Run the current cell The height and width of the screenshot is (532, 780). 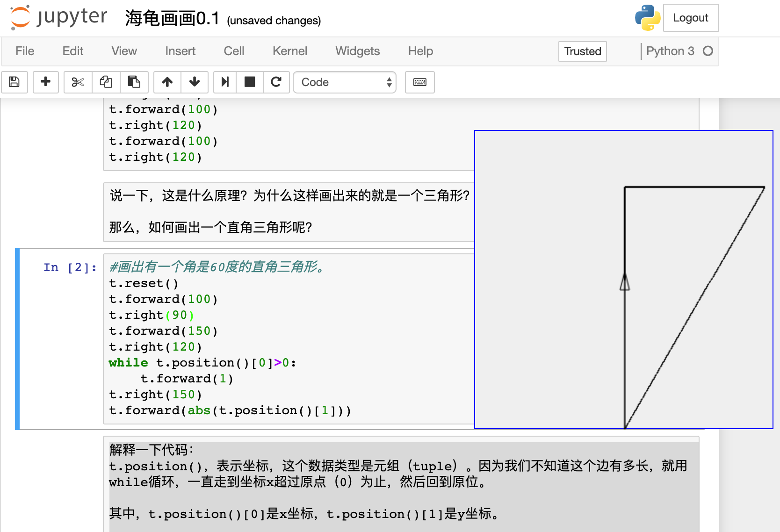[225, 82]
